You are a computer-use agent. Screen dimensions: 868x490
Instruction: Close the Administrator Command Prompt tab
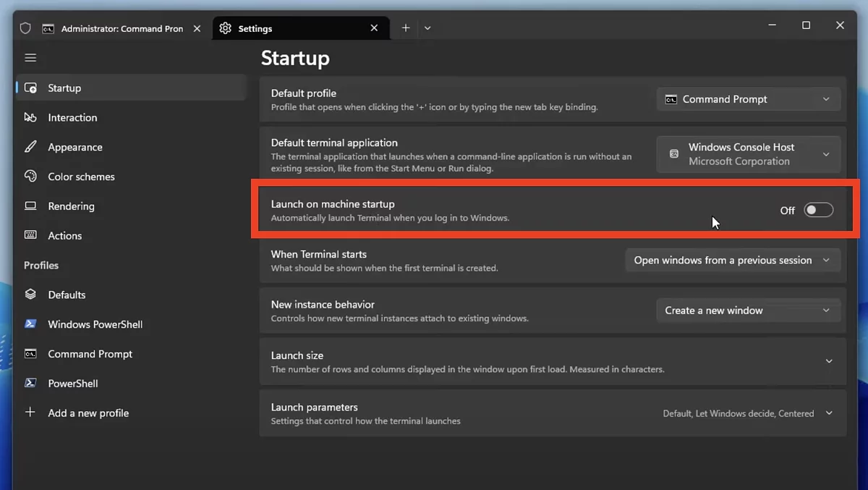pyautogui.click(x=198, y=28)
